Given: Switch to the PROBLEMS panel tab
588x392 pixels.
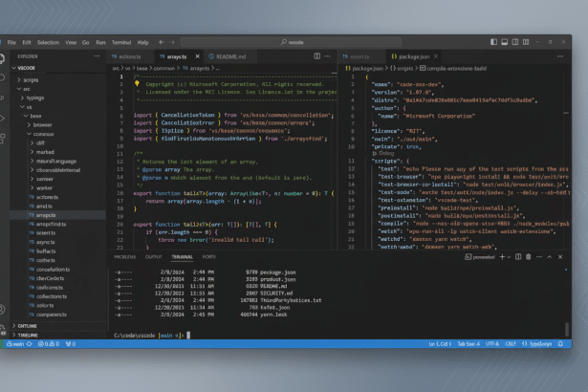Looking at the screenshot, I should tap(125, 257).
